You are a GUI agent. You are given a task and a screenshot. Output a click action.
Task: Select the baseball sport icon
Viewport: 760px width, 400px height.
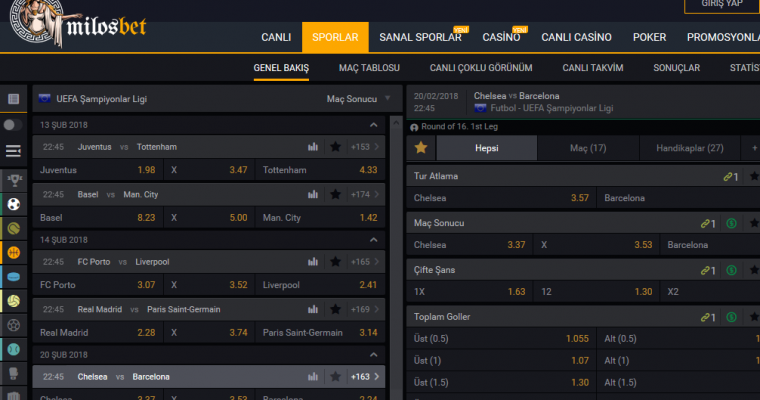14,349
